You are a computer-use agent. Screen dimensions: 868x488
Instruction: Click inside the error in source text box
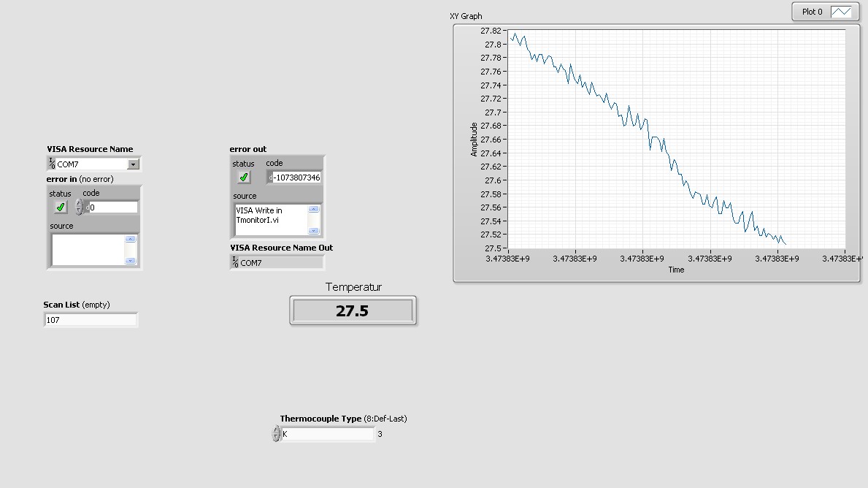pyautogui.click(x=88, y=250)
